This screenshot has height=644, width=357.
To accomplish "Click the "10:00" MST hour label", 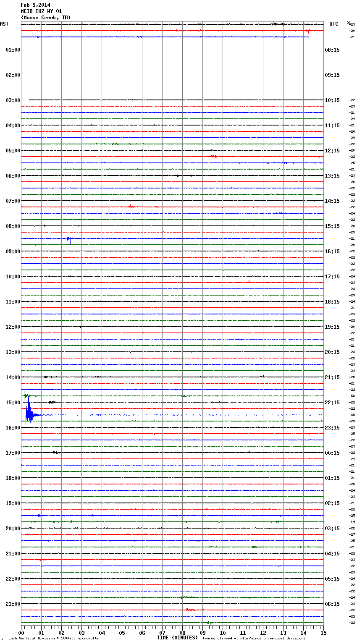I will [x=13, y=277].
